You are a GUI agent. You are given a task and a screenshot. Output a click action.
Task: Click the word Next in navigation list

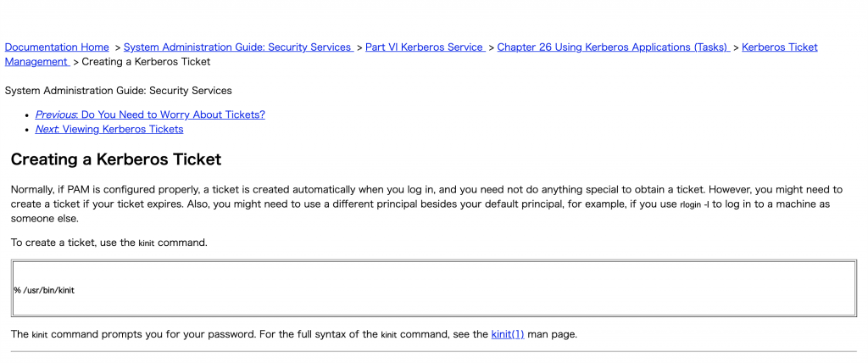point(47,129)
